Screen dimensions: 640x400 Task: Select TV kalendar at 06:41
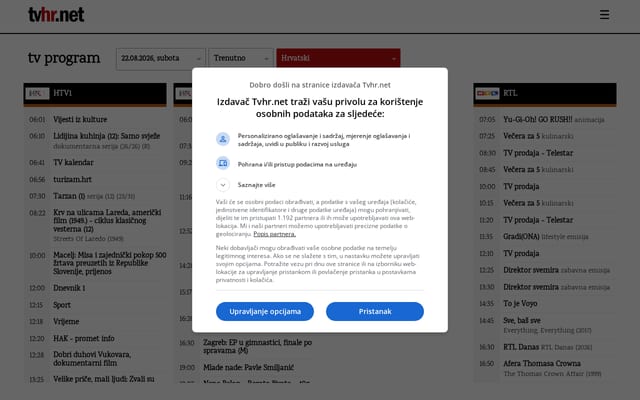tap(73, 162)
